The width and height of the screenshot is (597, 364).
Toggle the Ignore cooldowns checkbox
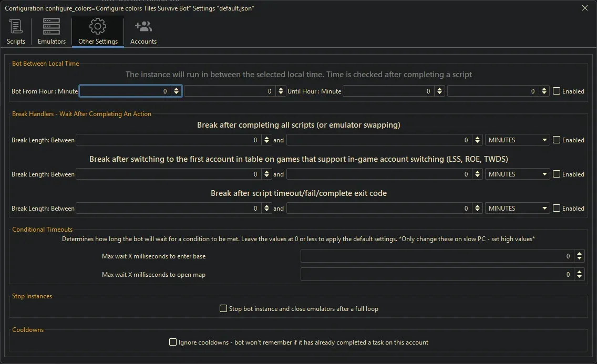point(173,342)
